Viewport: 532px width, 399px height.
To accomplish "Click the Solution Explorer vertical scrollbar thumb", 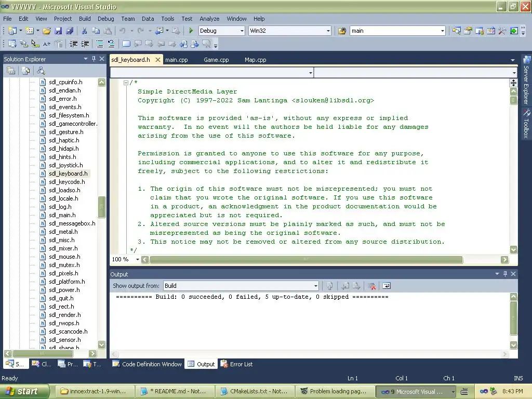I will 101,207.
